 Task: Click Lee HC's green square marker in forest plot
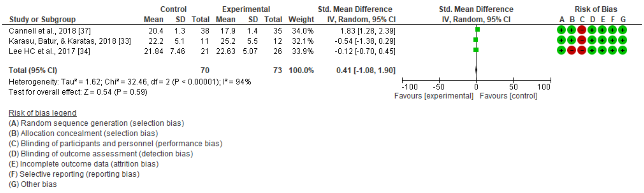click(476, 50)
